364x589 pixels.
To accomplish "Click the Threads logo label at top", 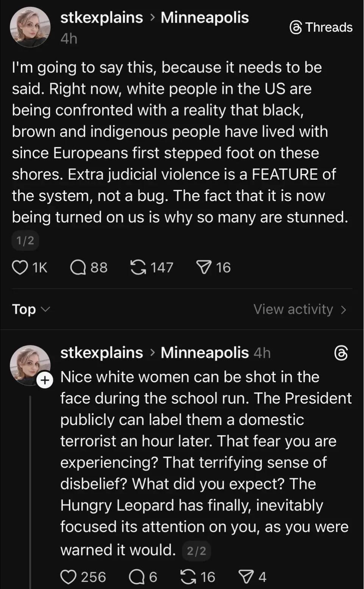I will click(321, 27).
